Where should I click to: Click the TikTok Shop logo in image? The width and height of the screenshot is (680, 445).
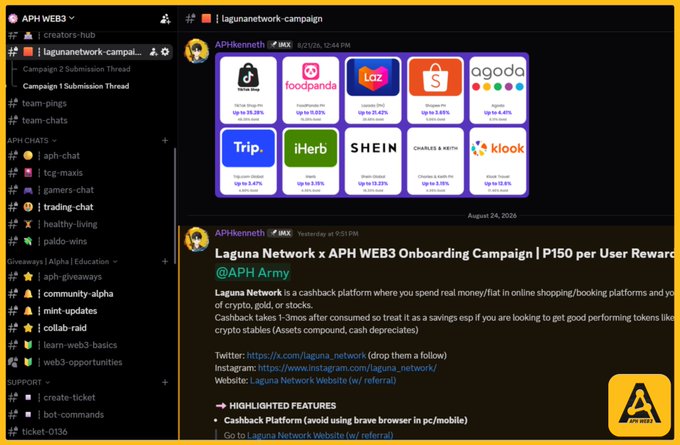click(248, 77)
